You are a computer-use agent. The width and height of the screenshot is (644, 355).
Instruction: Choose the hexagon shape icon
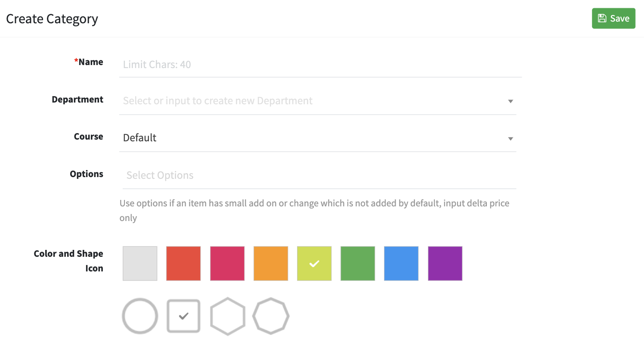click(228, 316)
